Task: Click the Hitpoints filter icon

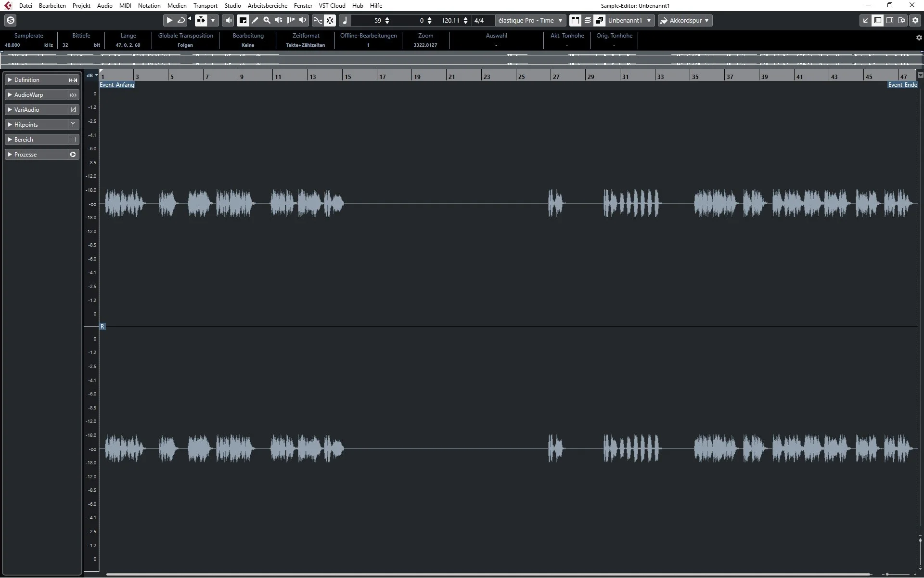Action: 73,125
